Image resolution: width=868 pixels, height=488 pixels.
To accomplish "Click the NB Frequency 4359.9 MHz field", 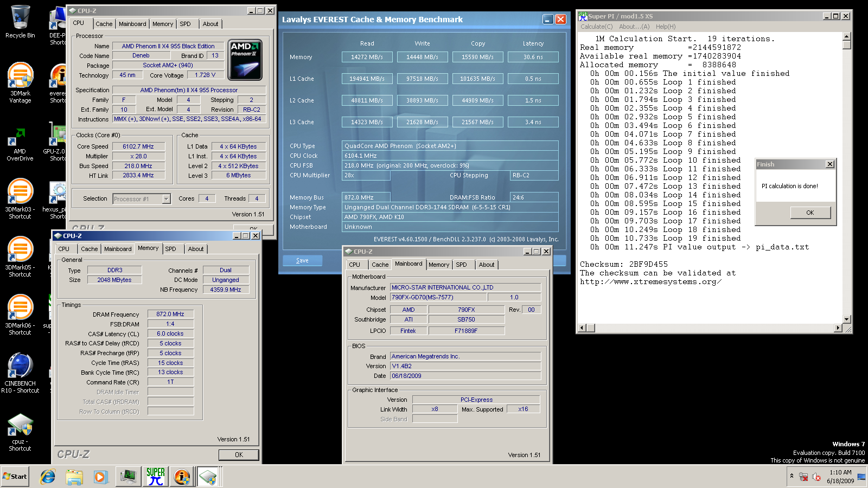I will [226, 290].
